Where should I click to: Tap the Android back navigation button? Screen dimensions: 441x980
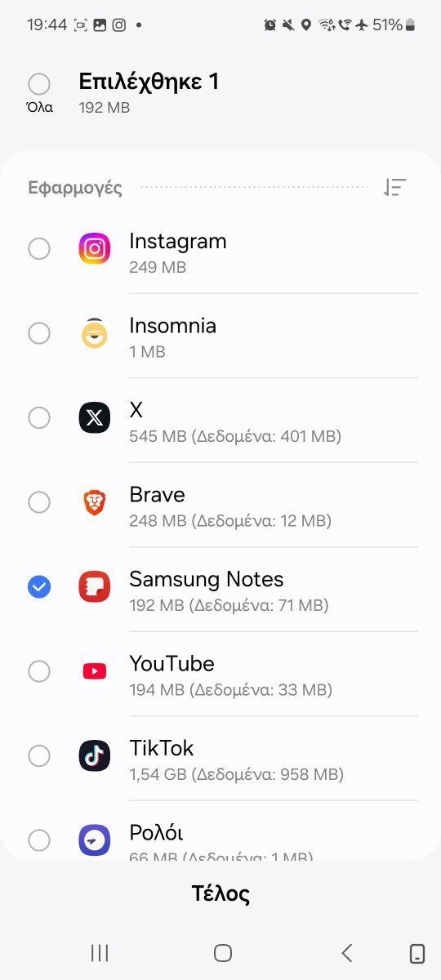(x=346, y=952)
